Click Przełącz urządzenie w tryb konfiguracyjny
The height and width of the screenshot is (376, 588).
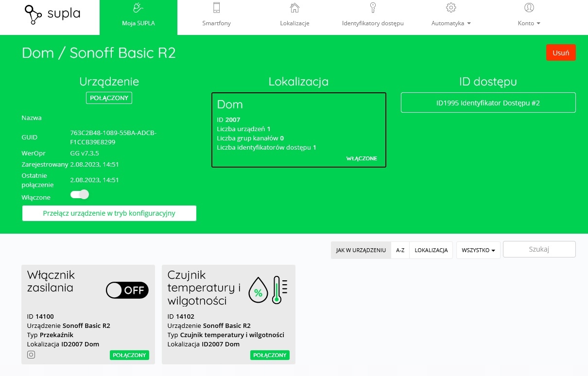[109, 213]
